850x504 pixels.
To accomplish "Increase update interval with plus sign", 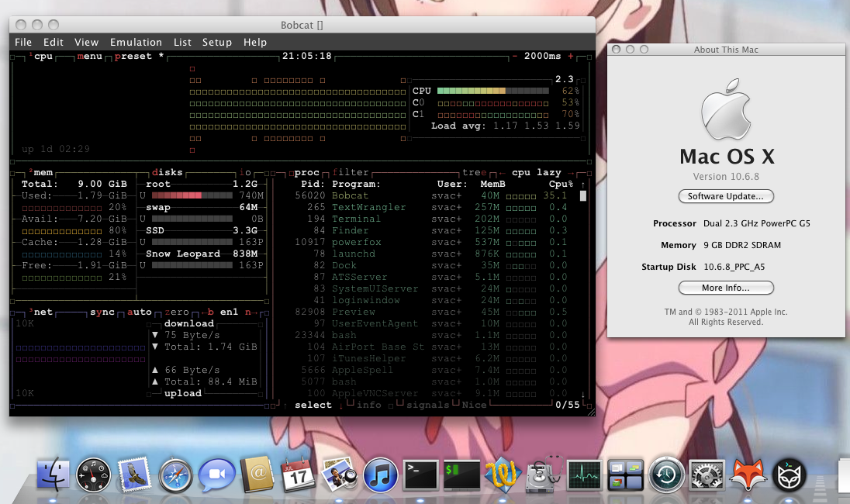I will [570, 56].
